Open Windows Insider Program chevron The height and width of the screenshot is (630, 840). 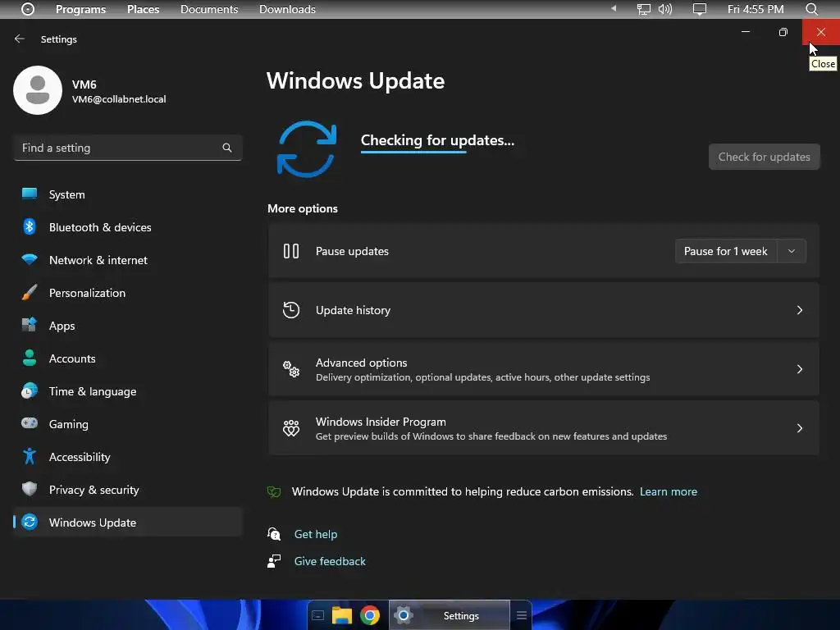[x=799, y=428]
